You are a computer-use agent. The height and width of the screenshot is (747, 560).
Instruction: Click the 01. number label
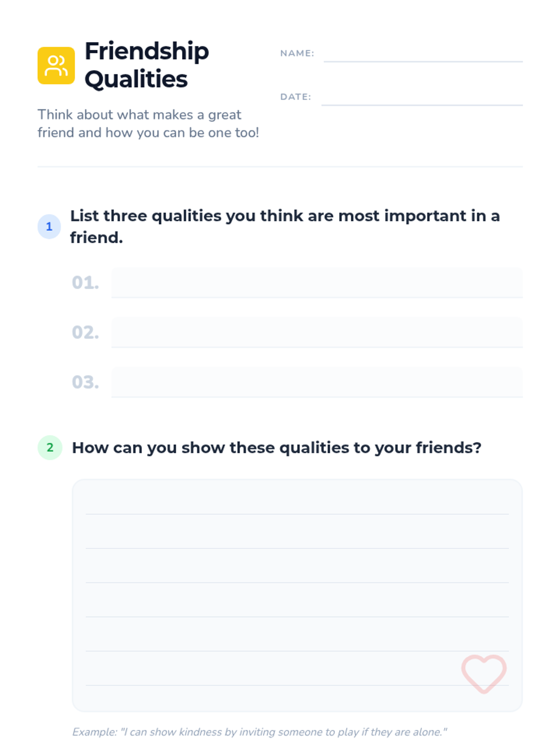(x=85, y=283)
